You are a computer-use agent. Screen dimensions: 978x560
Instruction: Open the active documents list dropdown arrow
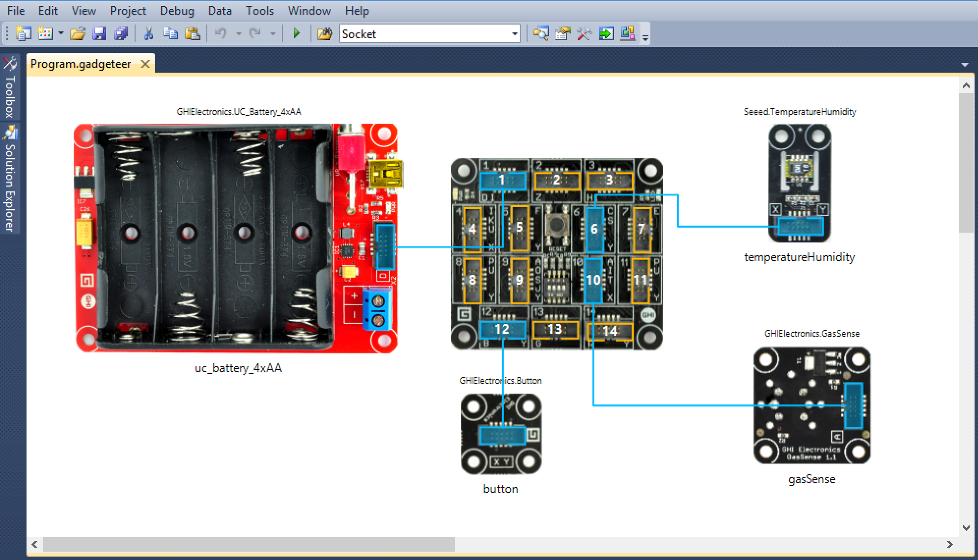click(965, 64)
